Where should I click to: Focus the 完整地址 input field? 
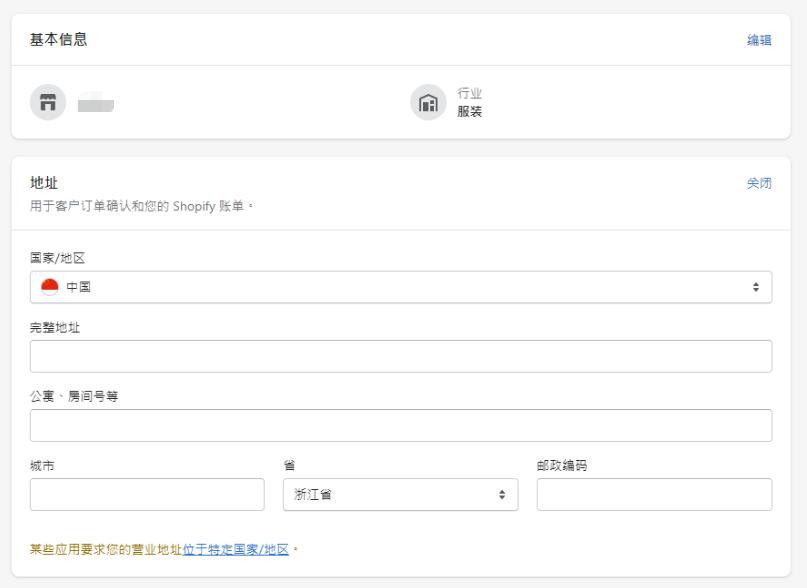click(400, 356)
